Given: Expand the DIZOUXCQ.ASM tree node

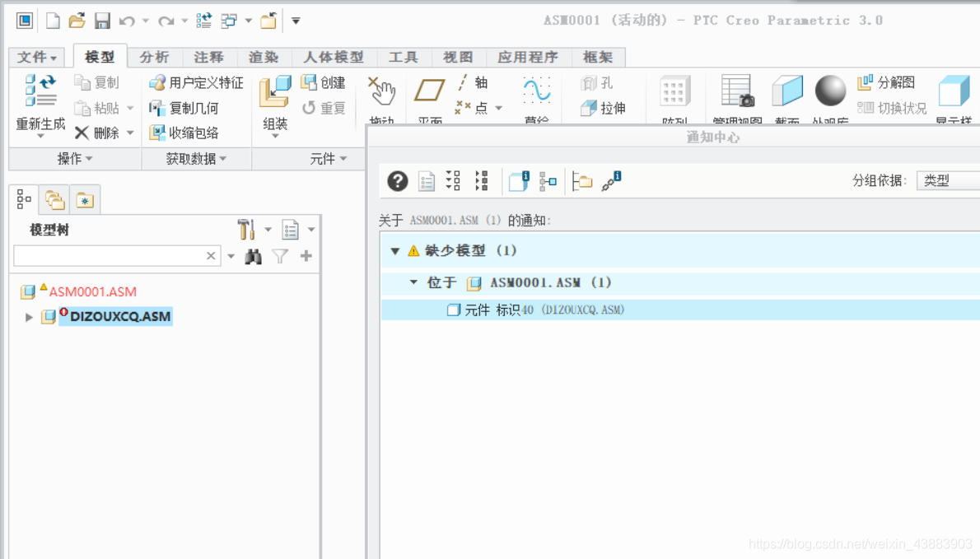Looking at the screenshot, I should pyautogui.click(x=30, y=317).
